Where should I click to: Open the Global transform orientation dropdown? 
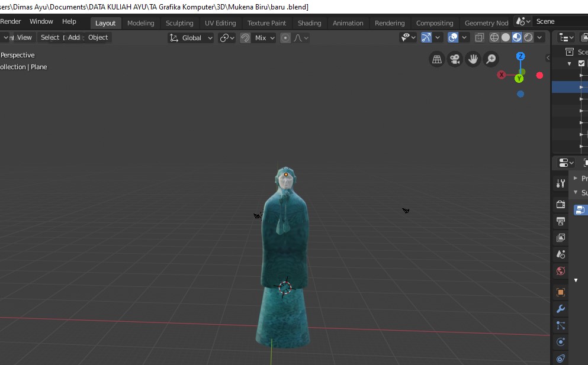(x=192, y=38)
